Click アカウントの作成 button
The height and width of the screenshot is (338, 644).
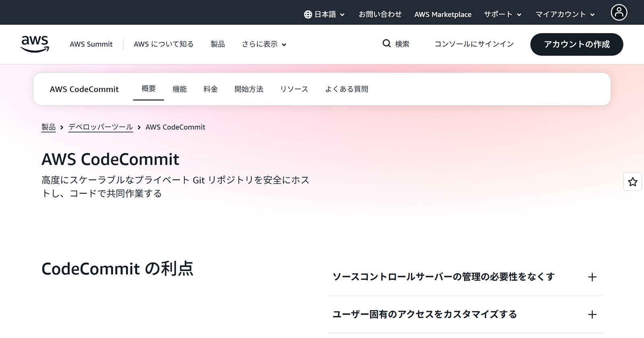point(577,44)
